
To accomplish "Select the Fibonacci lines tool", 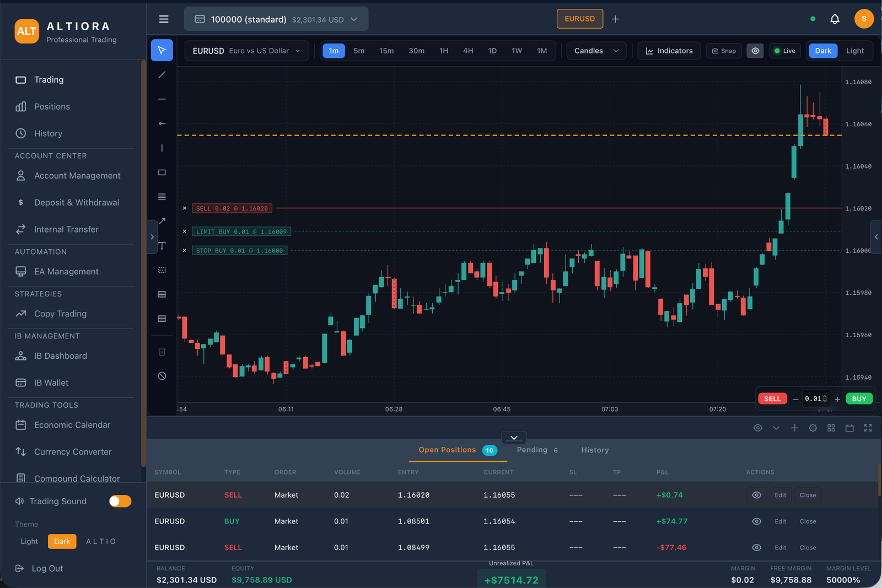I will (162, 197).
